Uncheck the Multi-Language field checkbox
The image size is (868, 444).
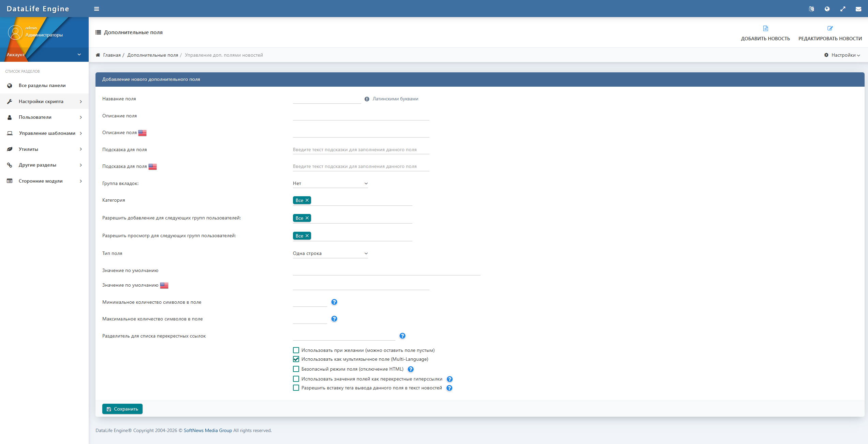[x=296, y=359]
